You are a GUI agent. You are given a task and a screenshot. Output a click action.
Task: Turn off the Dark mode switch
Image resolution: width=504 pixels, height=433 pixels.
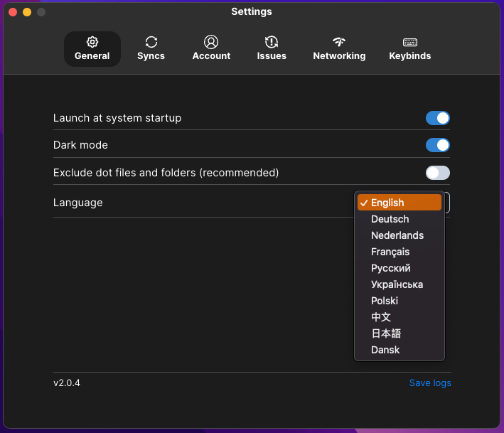tap(437, 145)
